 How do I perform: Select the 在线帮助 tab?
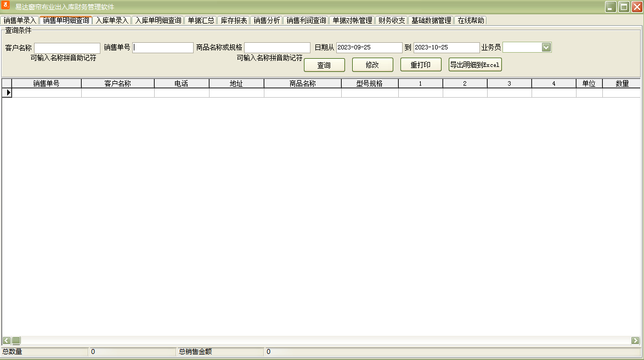471,20
